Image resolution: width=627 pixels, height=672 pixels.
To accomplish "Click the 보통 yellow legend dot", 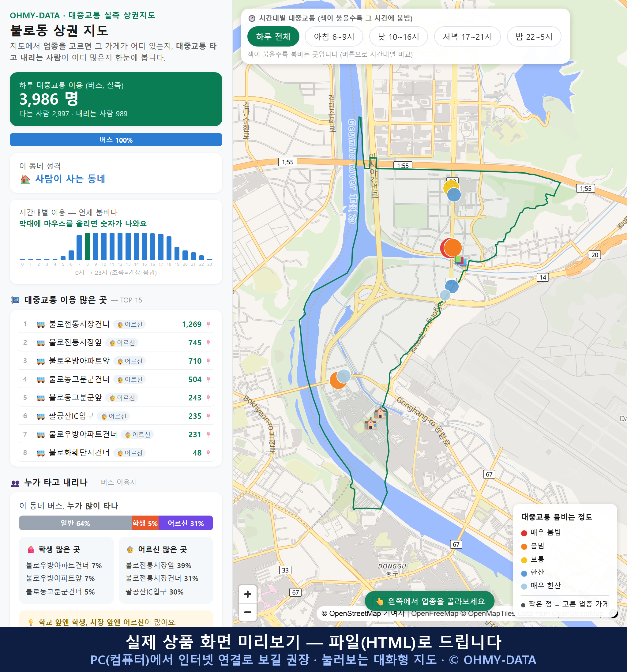I will pyautogui.click(x=524, y=560).
